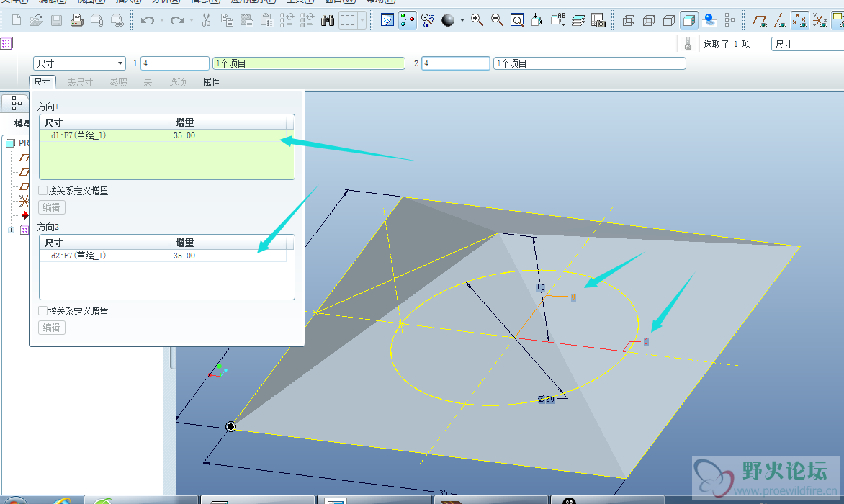Open the 参照 dashboard tab

pyautogui.click(x=118, y=82)
